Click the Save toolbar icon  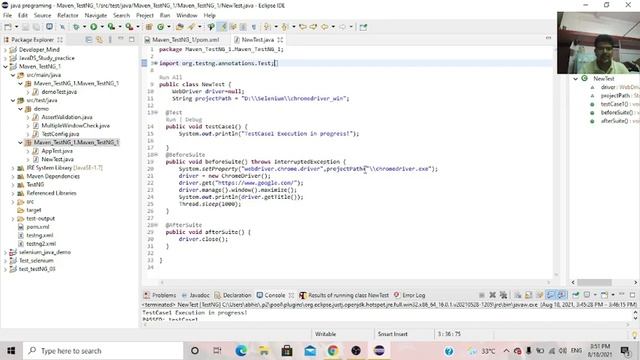[26, 27]
